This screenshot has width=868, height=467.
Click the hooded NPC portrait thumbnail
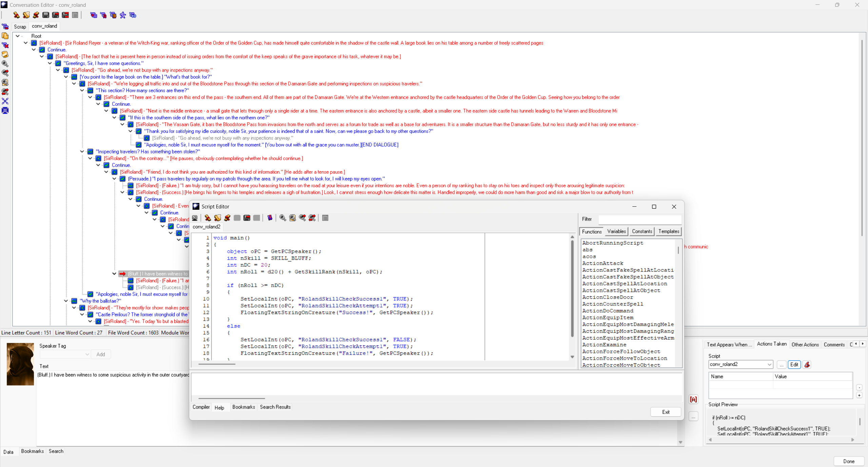(x=20, y=364)
